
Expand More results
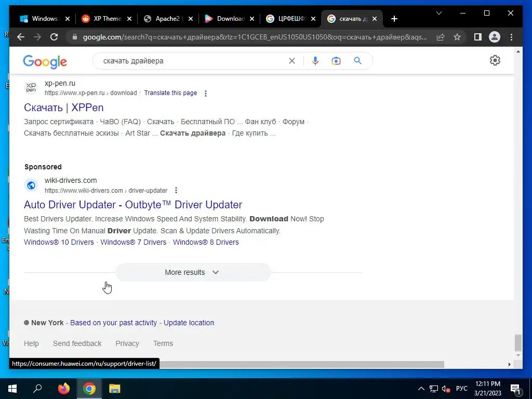(193, 272)
